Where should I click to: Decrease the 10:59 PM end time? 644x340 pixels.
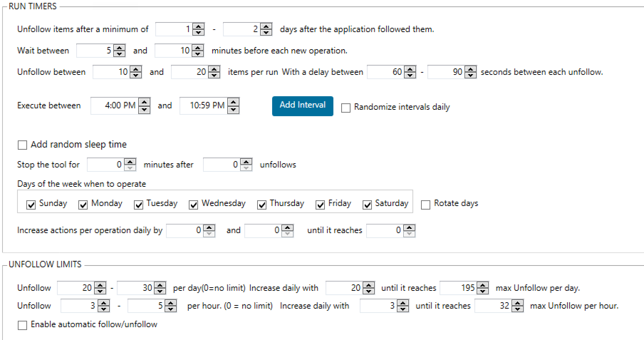click(233, 109)
